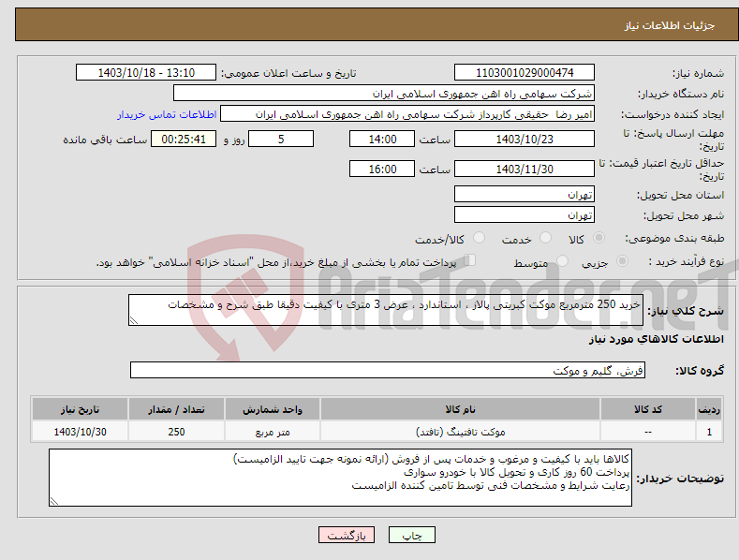Screen dimensions: 739x560
Task: Click the quantity cell 250
Action: coord(176,432)
